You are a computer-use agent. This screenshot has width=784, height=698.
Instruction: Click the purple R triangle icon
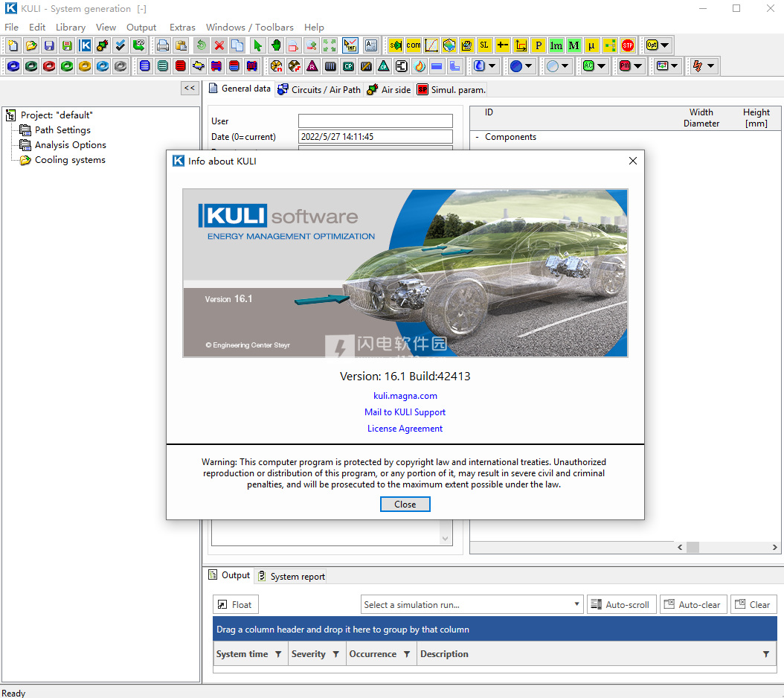pos(312,66)
